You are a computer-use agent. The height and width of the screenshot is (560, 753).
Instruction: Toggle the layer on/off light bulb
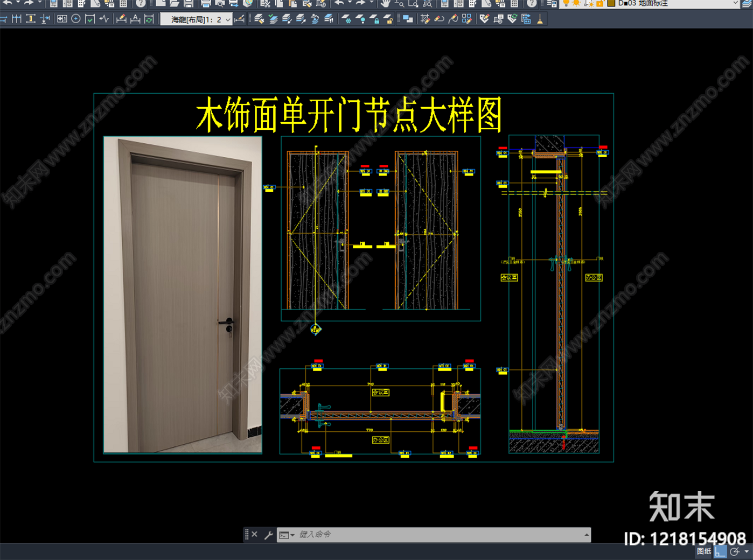566,3
